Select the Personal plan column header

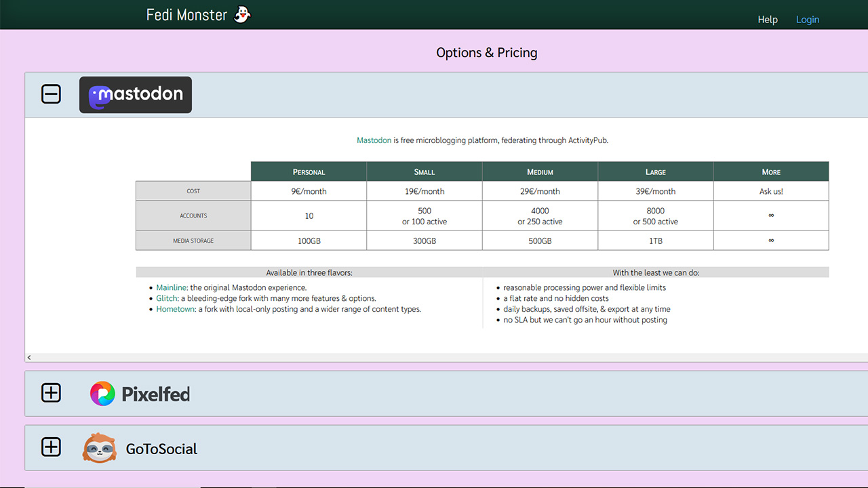309,172
